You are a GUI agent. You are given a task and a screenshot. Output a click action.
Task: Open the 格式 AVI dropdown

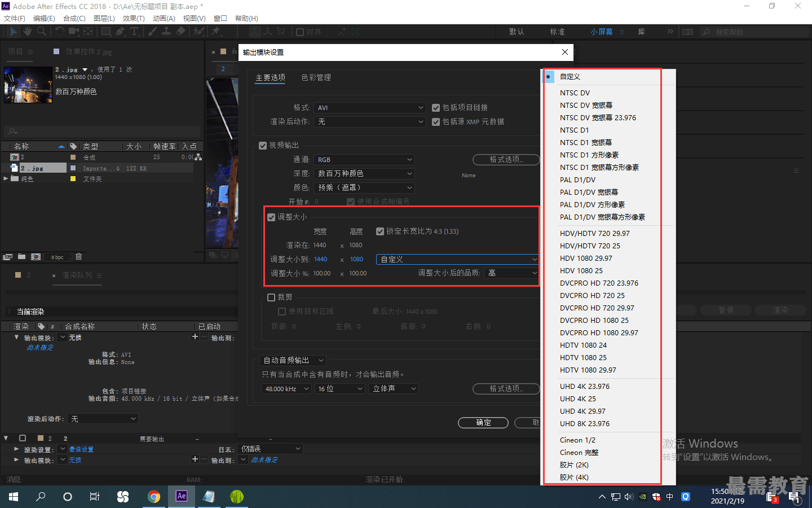point(370,108)
